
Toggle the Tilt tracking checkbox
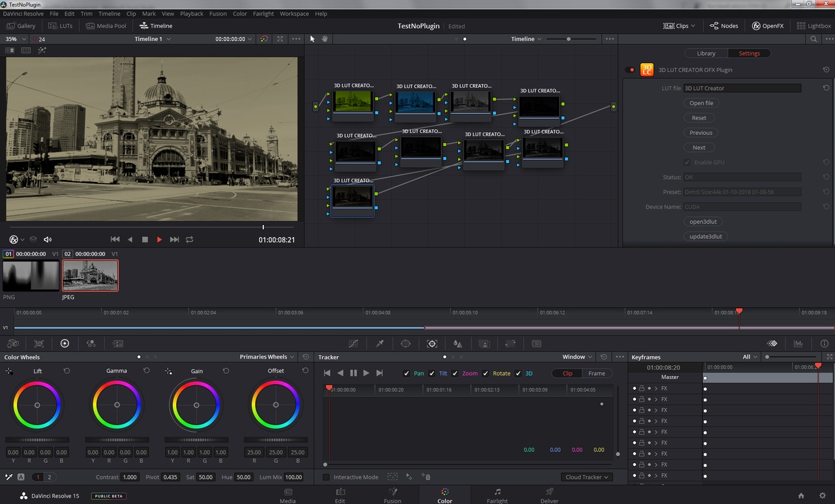click(x=431, y=374)
